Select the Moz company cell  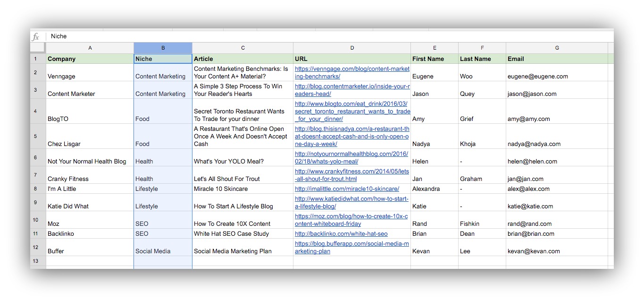click(90, 220)
